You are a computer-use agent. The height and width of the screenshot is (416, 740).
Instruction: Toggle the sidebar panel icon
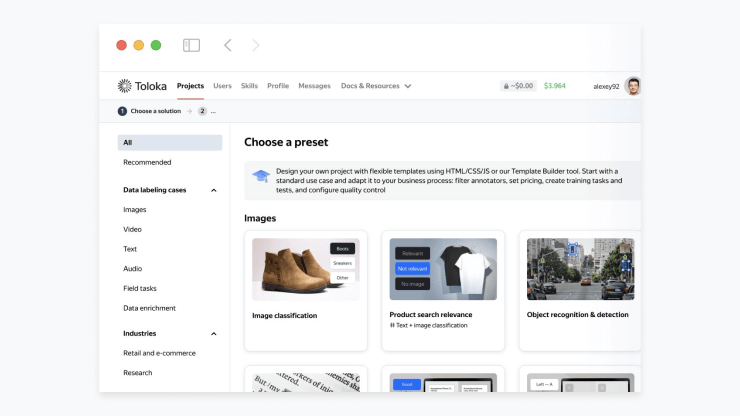point(191,45)
